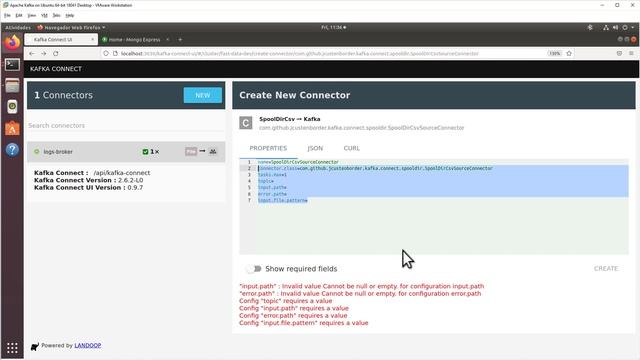Open the Ubuntu volume indicator
The height and width of the screenshot is (360, 640).
[615, 27]
